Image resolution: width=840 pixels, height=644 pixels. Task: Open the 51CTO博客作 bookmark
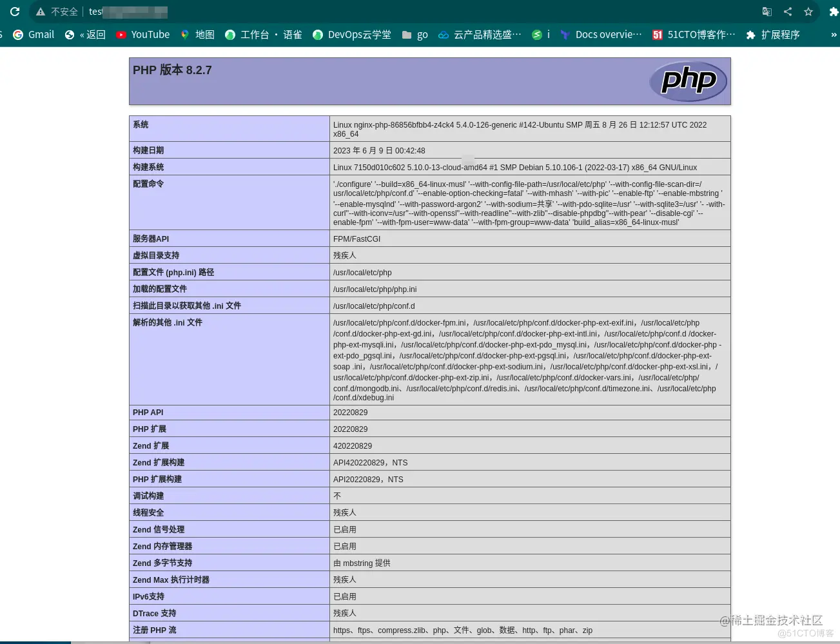(694, 35)
